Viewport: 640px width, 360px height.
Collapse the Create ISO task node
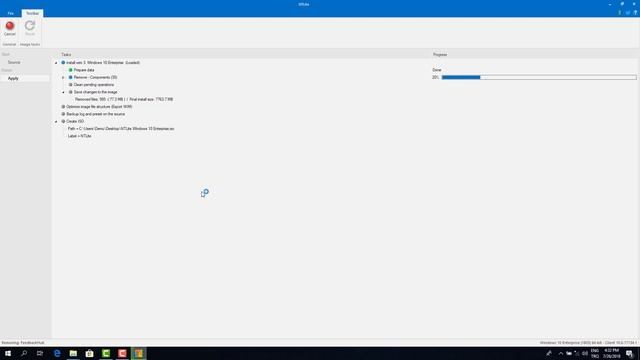tap(56, 122)
